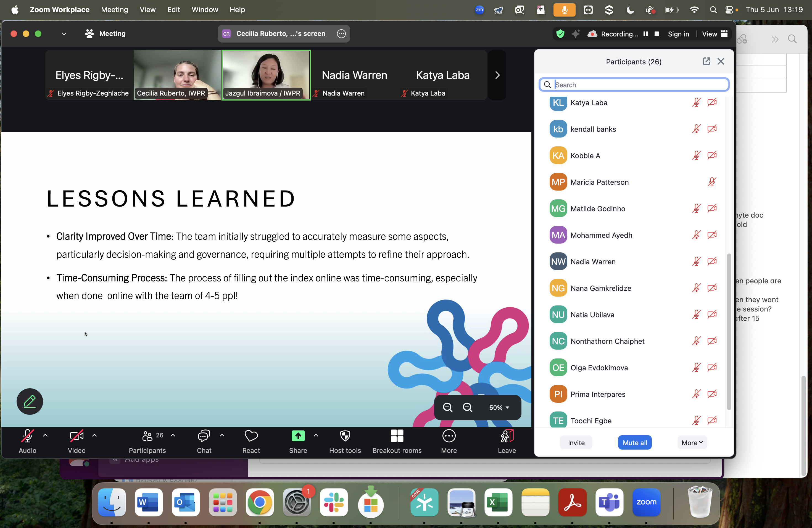
Task: Toggle Kobbie A's camera
Action: (x=712, y=155)
